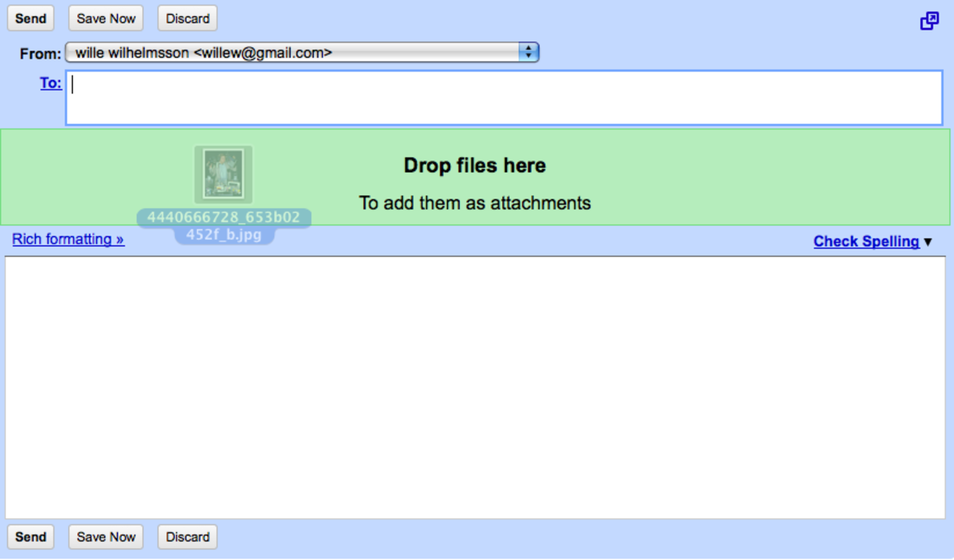
Task: Click the image thumbnail being dropped
Action: point(224,174)
